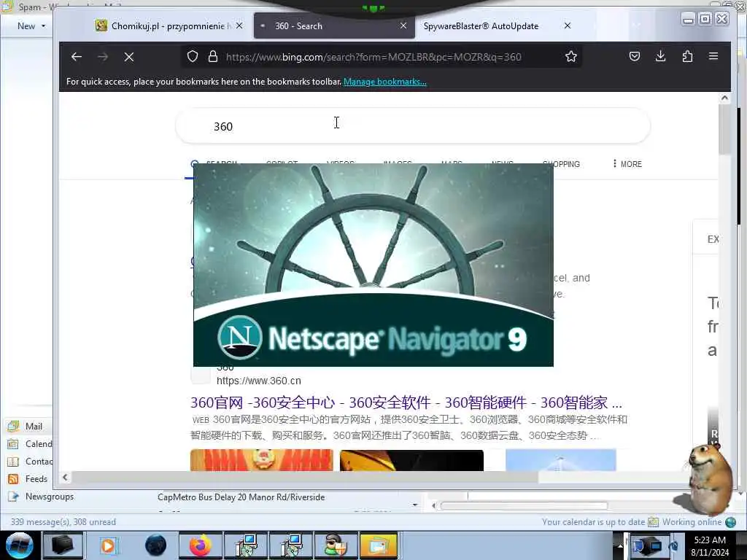Click the https://www.360.cn URL text
Screen dimensions: 747x560
(x=259, y=381)
